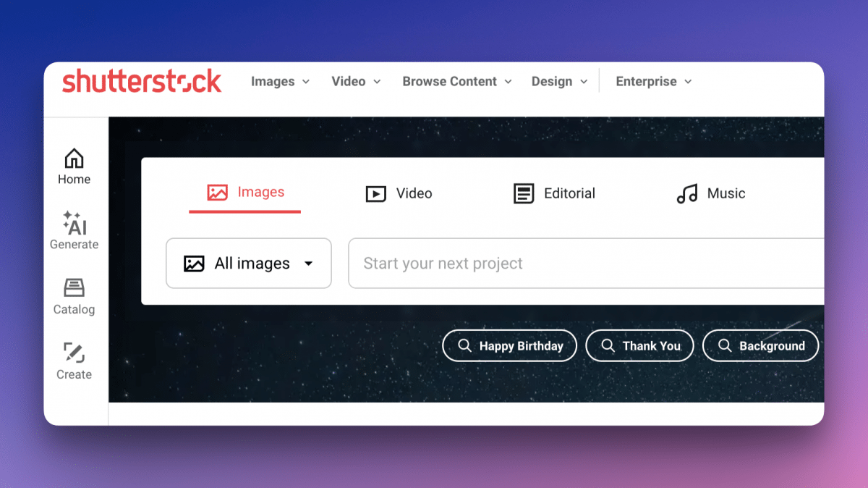Expand the Enterprise menu

coord(653,82)
